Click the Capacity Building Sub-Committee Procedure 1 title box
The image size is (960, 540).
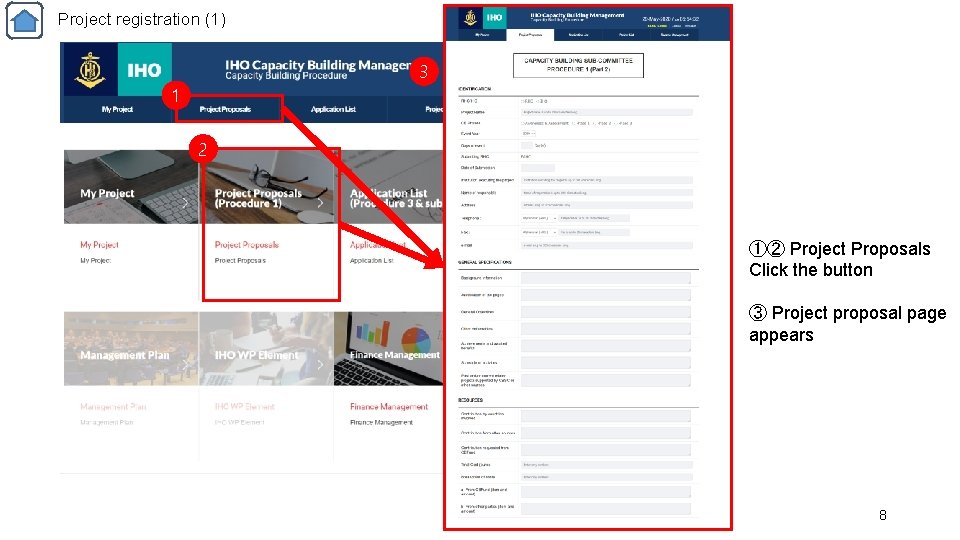point(578,65)
